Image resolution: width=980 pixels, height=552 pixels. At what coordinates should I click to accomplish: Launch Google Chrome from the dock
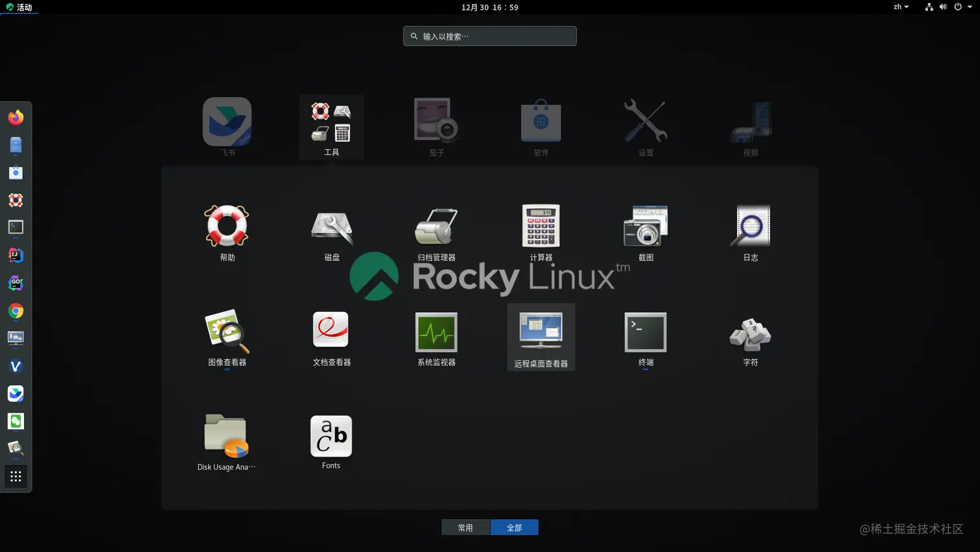(16, 311)
